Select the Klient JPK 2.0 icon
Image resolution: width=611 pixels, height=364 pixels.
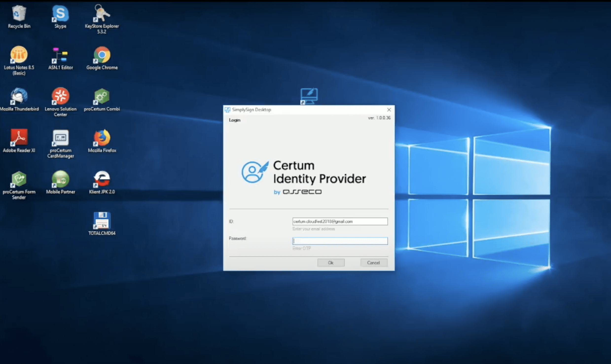tap(102, 182)
